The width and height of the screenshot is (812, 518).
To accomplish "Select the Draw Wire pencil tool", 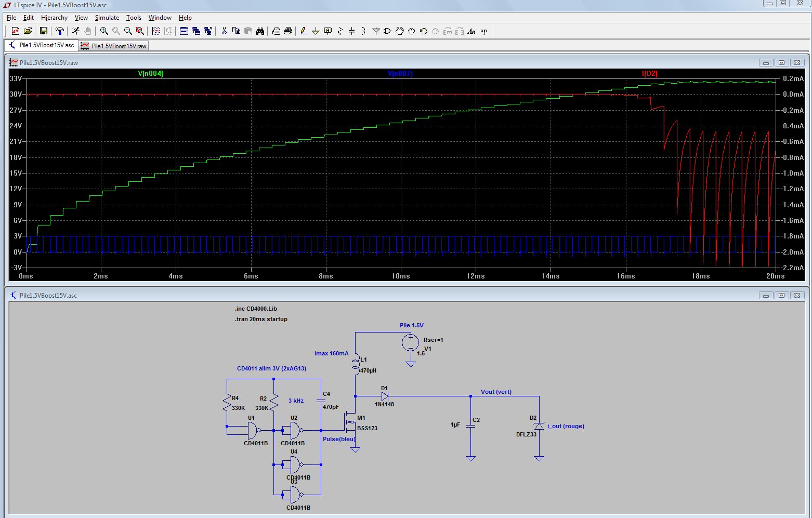I will (304, 31).
